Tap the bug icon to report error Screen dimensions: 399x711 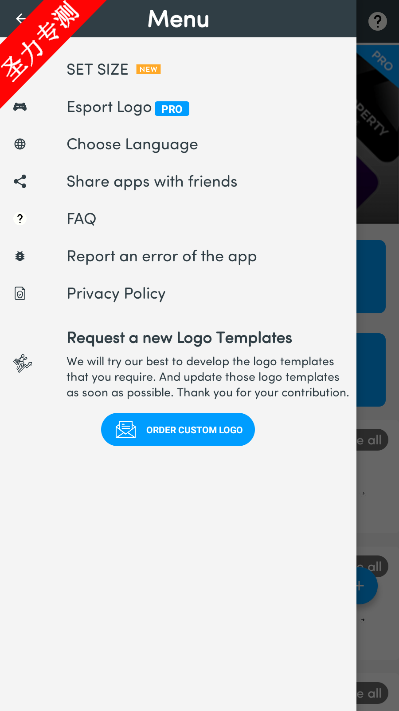19,256
